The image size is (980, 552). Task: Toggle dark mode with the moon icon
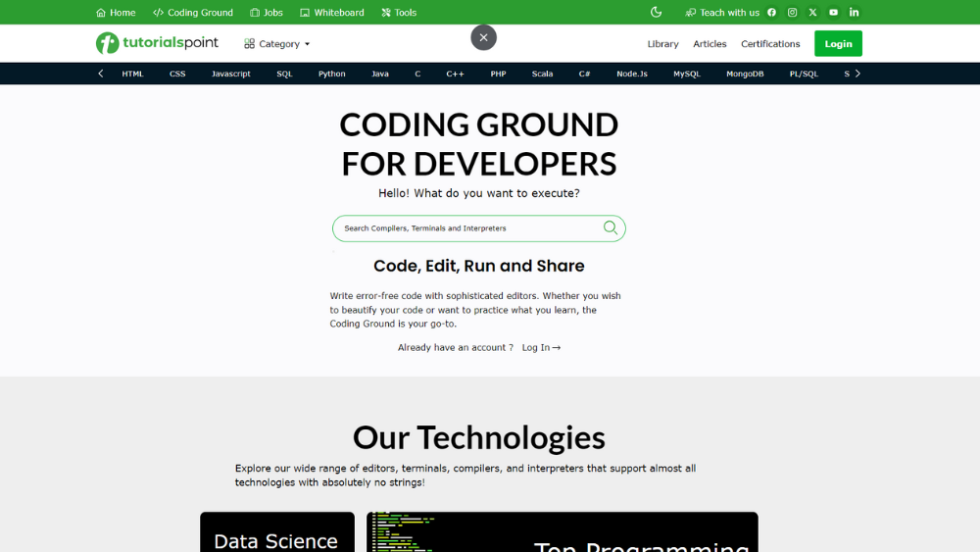coord(656,13)
